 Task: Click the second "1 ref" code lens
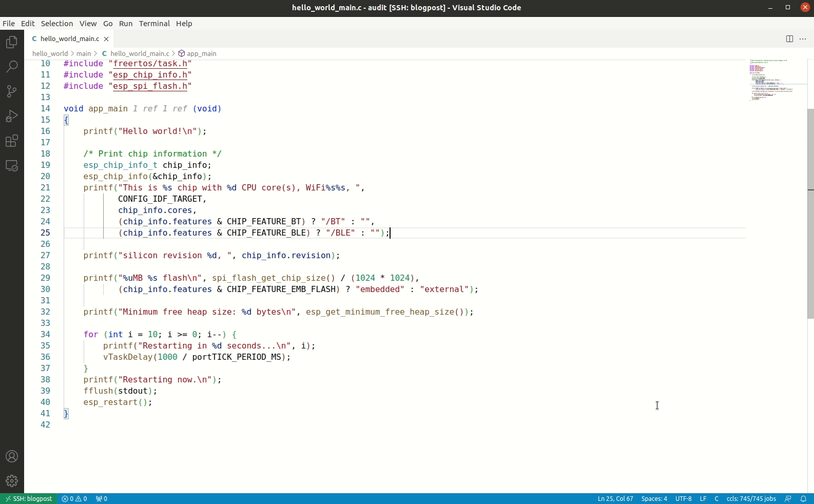(175, 109)
